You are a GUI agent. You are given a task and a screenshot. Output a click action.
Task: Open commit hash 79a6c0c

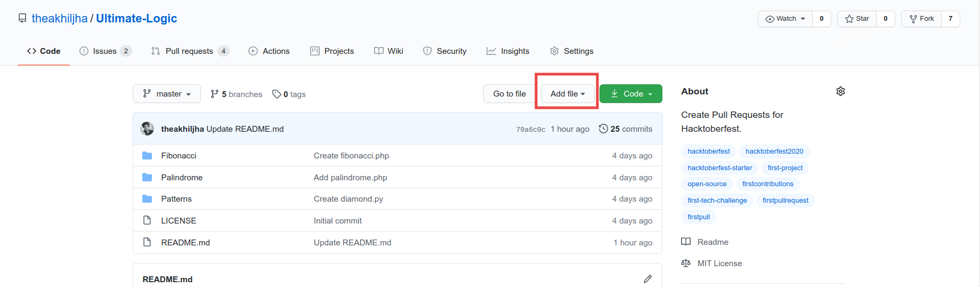[531, 129]
